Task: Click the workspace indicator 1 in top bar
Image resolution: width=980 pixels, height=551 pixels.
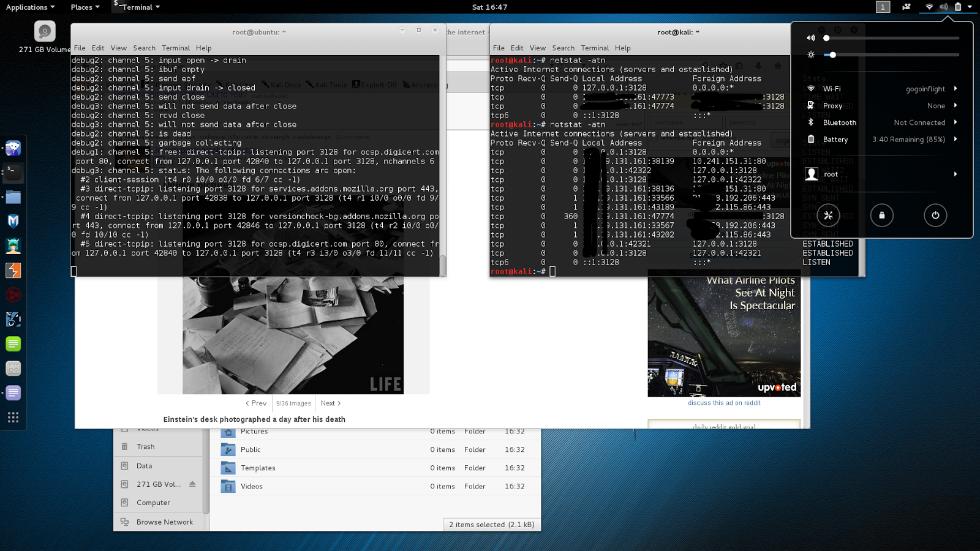Action: click(883, 7)
